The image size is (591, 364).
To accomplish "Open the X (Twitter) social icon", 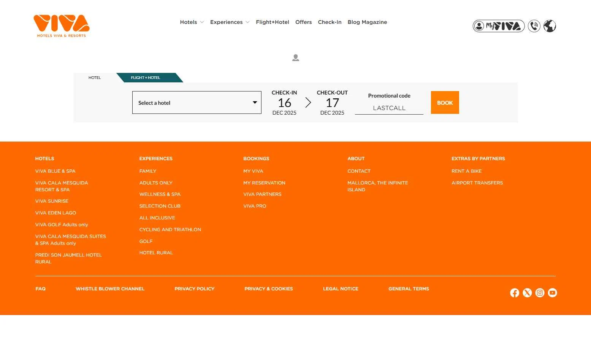I will click(527, 293).
